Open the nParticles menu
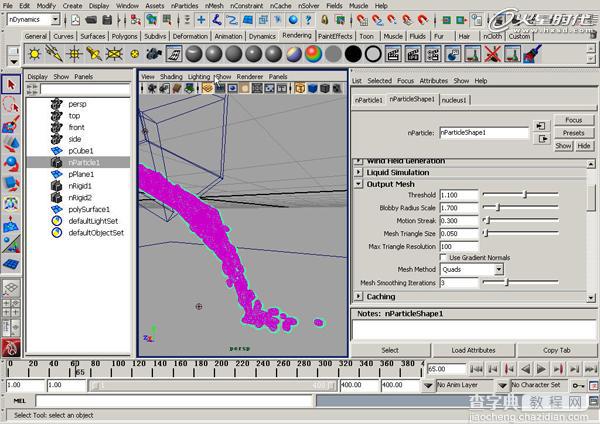Image resolution: width=600 pixels, height=424 pixels. (184, 6)
